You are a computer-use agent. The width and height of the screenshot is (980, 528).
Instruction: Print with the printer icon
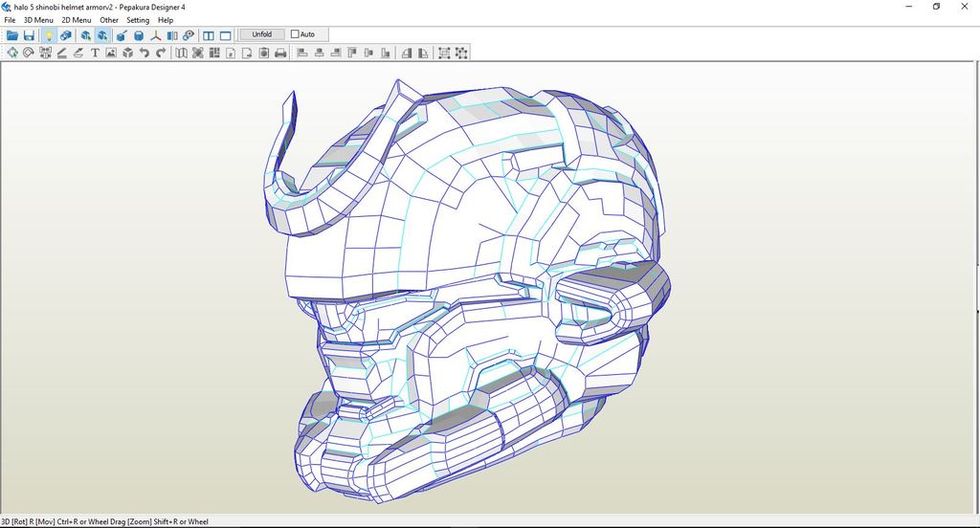click(280, 54)
